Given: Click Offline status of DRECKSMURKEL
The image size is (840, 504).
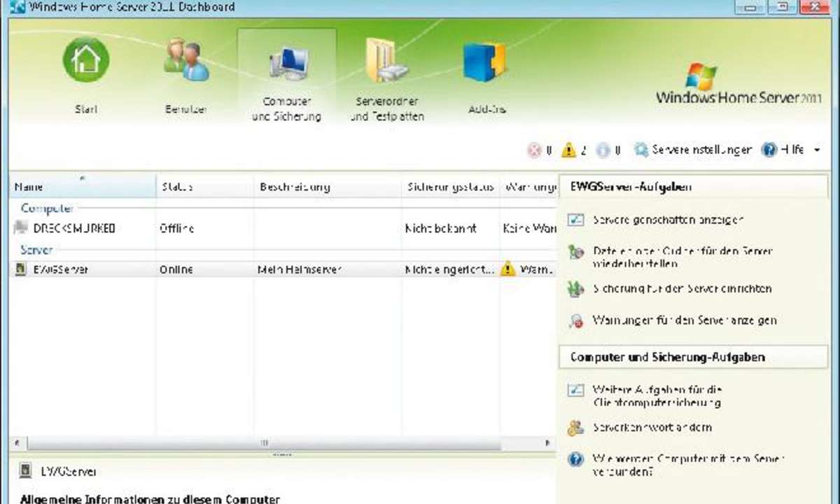Looking at the screenshot, I should [177, 228].
